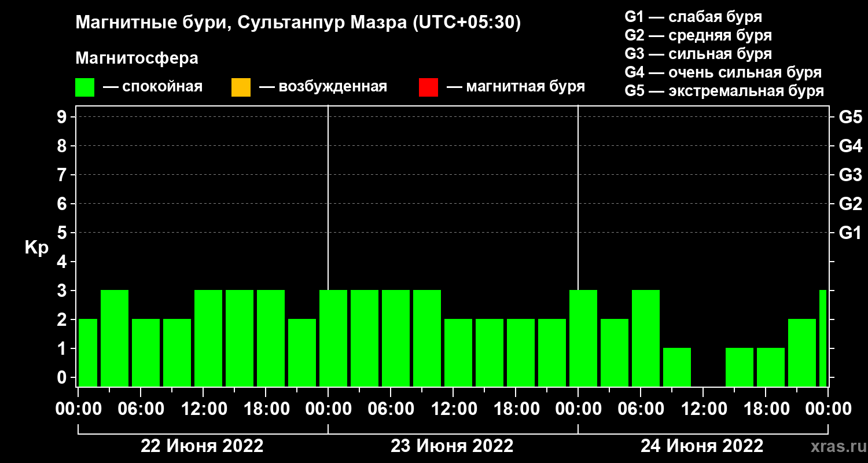This screenshot has height=463, width=868.
Task: Click the bar over 12:00 on 23 June
Action: pyautogui.click(x=458, y=352)
